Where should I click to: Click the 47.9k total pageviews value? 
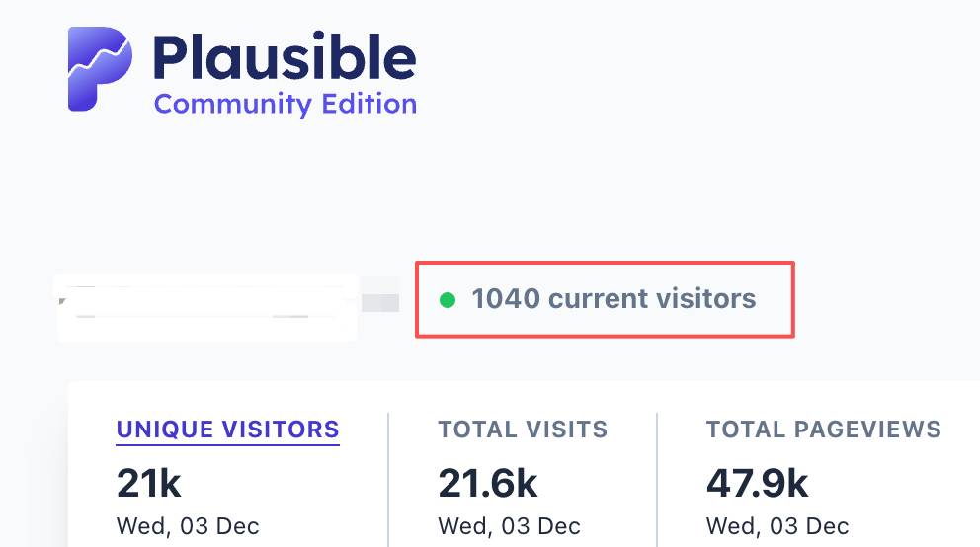coord(757,483)
